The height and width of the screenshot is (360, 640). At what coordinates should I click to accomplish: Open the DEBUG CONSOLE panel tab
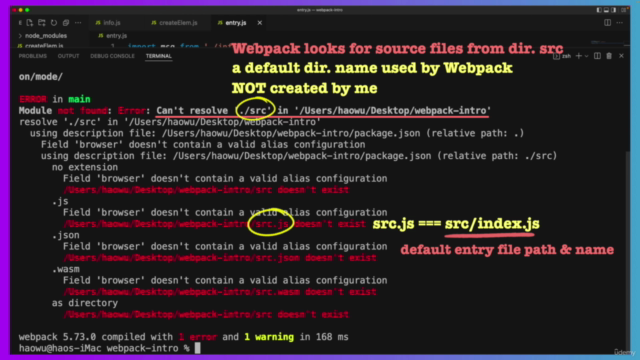[x=112, y=56]
